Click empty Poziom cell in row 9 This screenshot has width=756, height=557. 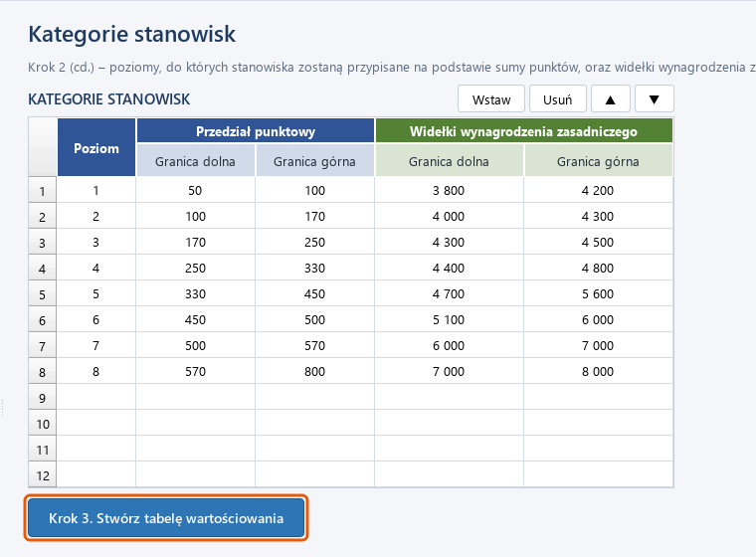pyautogui.click(x=96, y=398)
